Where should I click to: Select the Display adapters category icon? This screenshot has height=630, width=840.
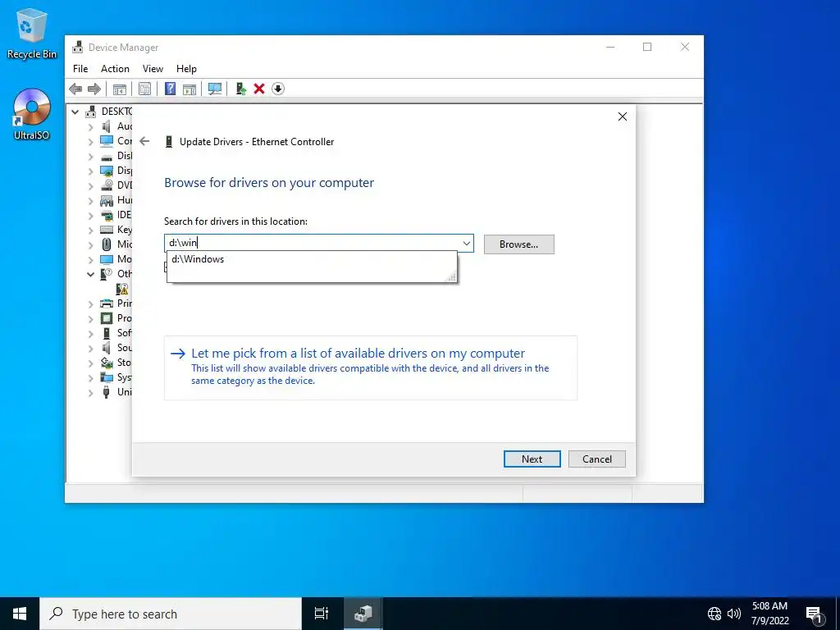pos(107,171)
